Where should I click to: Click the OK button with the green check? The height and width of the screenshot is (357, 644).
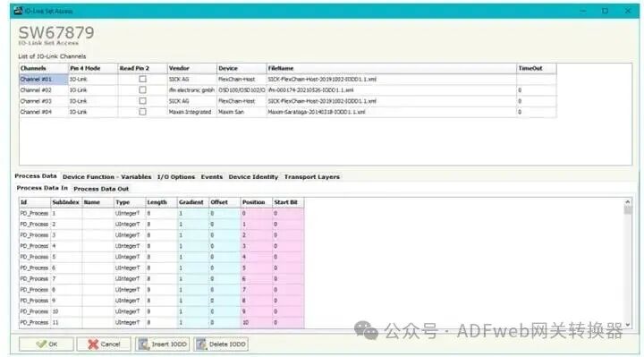47,344
